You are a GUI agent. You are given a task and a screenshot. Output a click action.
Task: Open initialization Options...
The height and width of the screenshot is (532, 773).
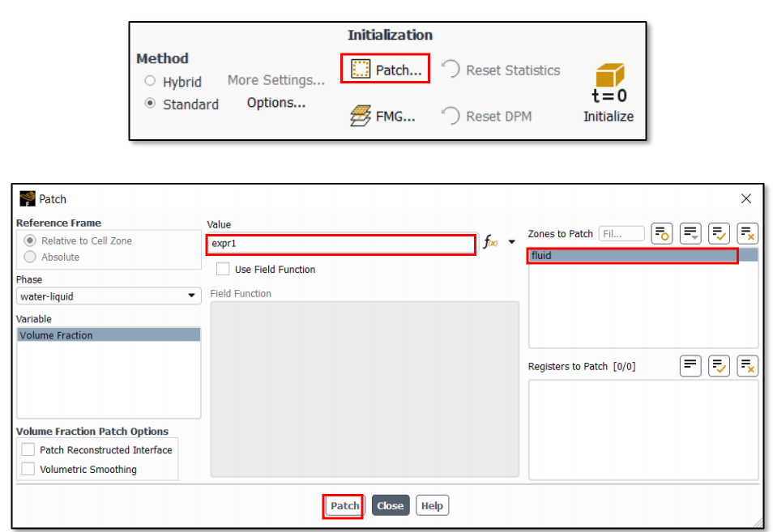276,103
